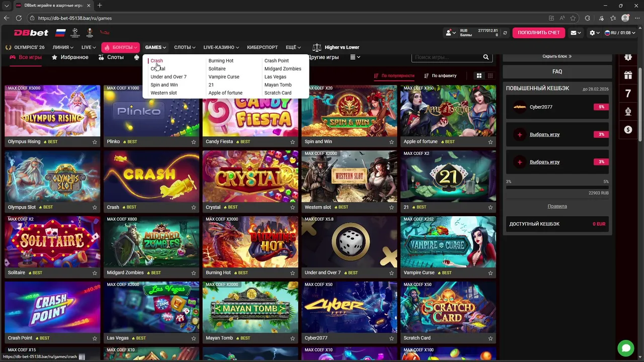Open the gift box sidebar icon
This screenshot has height=362, width=644.
click(x=628, y=75)
